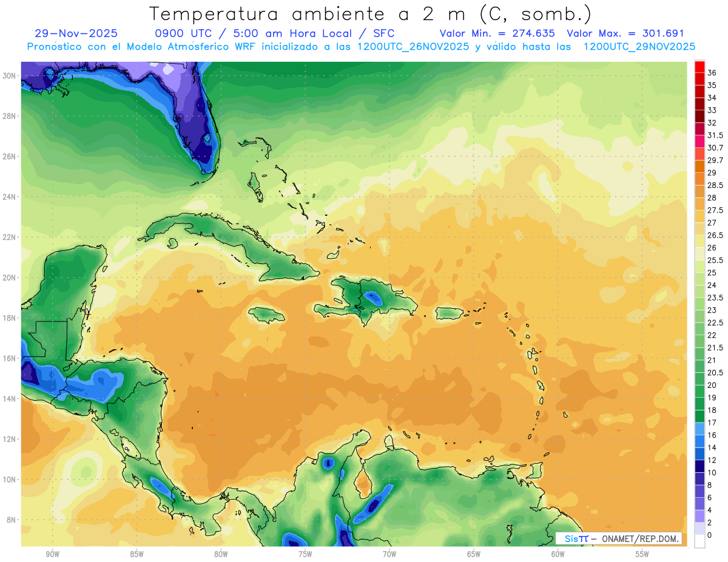Click the legend value '25.5'
728x562 pixels.
(x=715, y=260)
